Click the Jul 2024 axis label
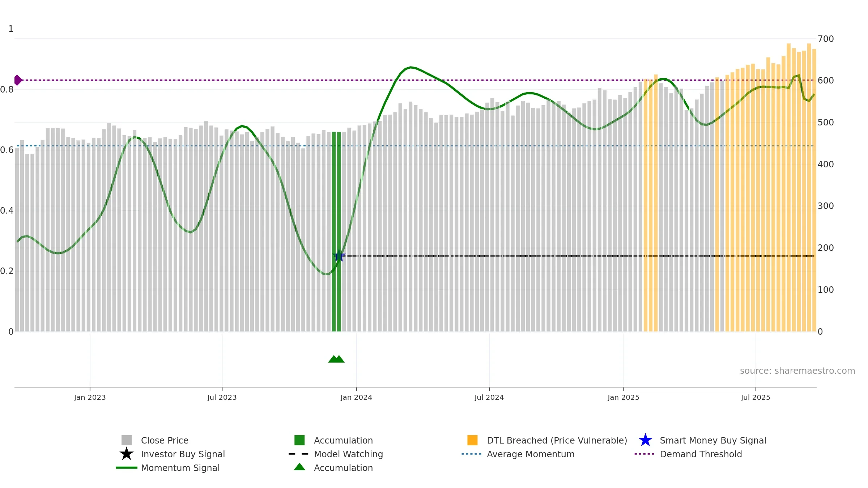 click(x=489, y=398)
